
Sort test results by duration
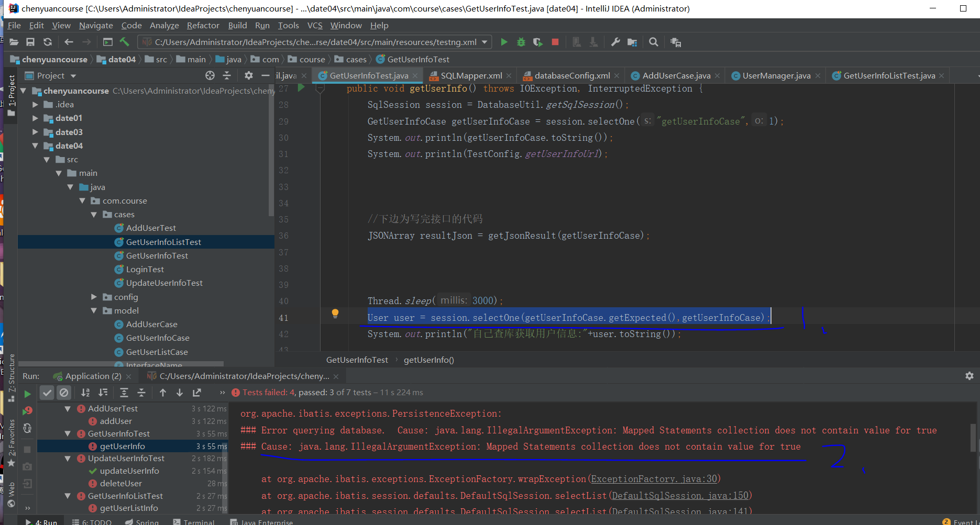pyautogui.click(x=103, y=393)
